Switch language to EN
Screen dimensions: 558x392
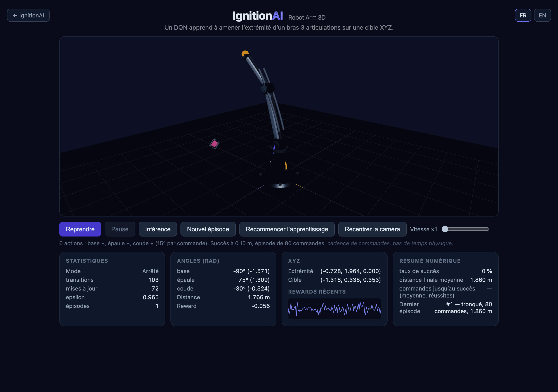(x=542, y=15)
